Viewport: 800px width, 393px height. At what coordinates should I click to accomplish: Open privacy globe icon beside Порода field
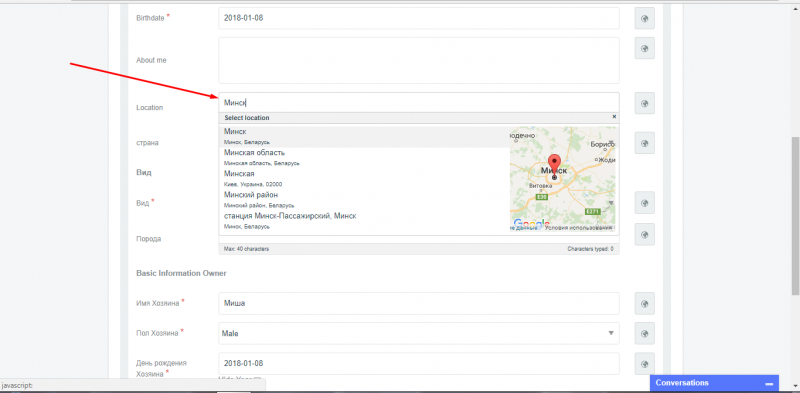[x=644, y=234]
